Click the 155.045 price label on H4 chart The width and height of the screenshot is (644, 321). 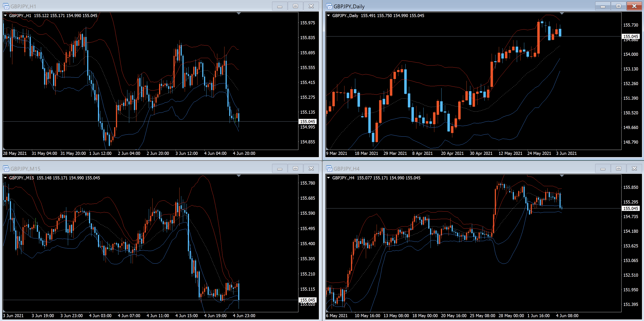click(x=631, y=208)
